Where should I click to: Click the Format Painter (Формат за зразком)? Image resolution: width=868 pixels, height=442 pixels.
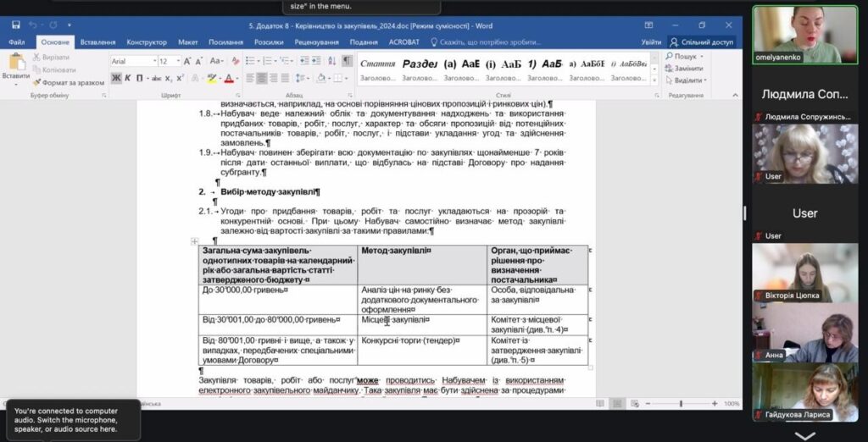point(69,82)
